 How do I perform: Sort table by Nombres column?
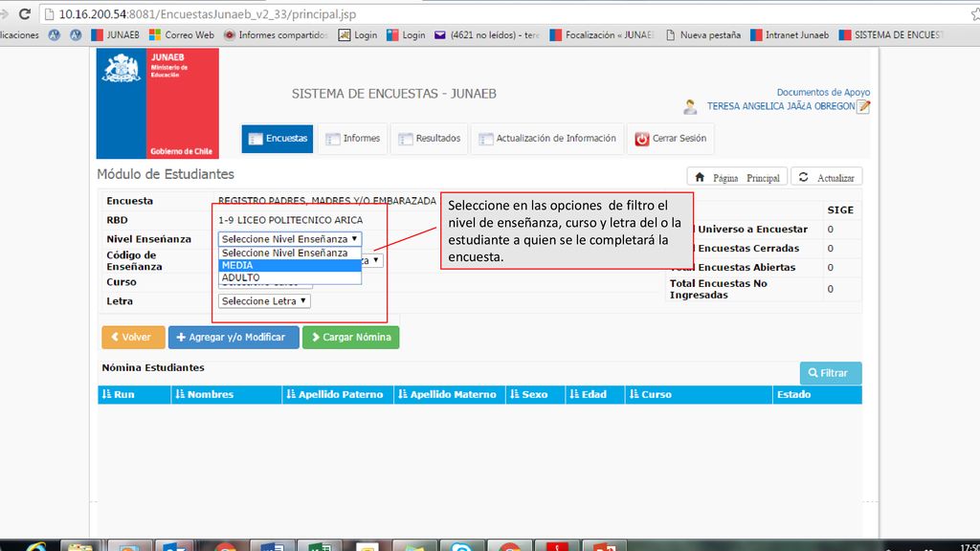226,394
